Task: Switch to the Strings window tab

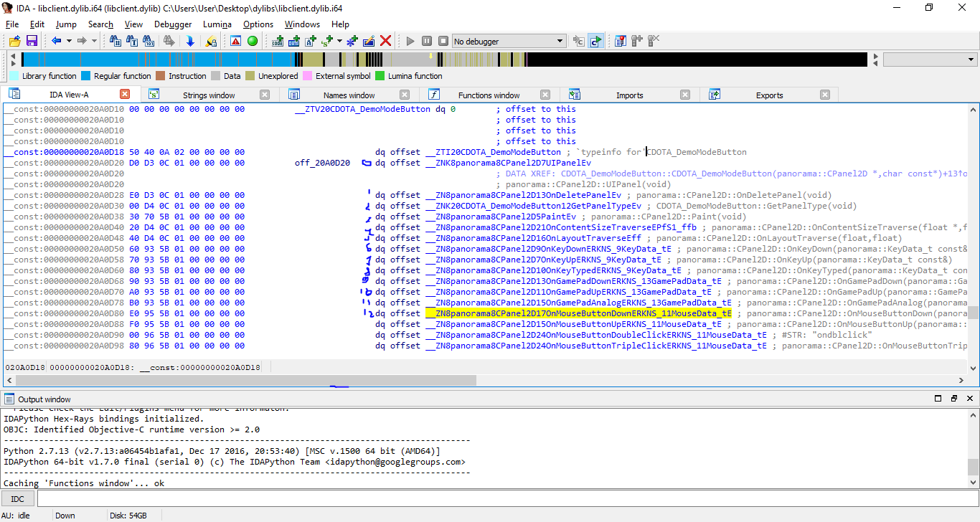Action: 209,95
